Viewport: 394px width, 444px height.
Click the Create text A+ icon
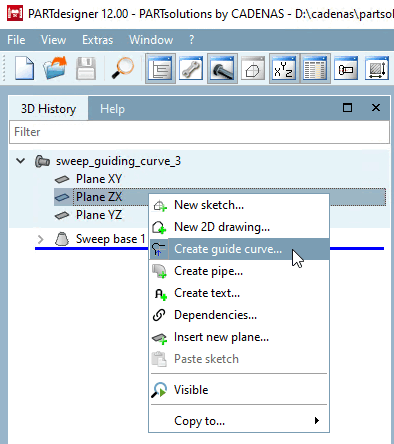[x=161, y=294]
